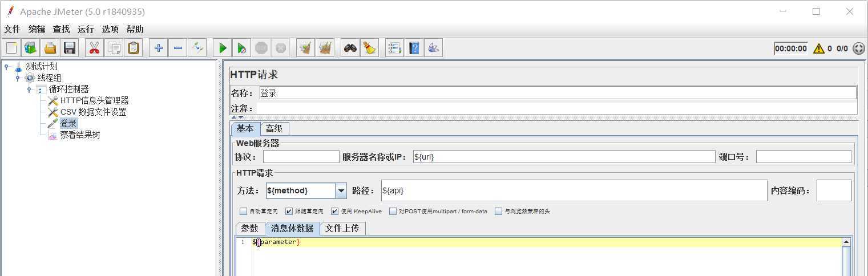Screen dimensions: 868x276
Task: Switch to the 基本 tab
Action: coord(245,128)
